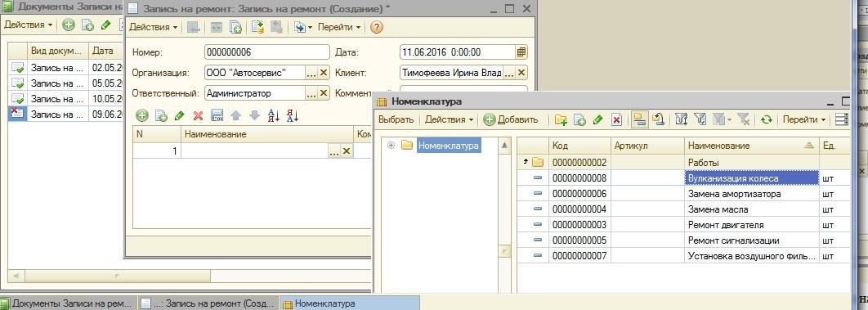Toggle hierarchical view icon in Номенклатура toolbar
The height and width of the screenshot is (310, 868).
639,119
